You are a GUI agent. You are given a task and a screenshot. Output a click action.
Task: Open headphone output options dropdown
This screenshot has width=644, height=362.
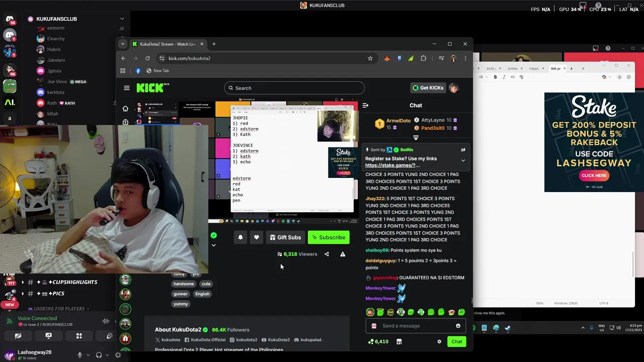tap(108, 355)
